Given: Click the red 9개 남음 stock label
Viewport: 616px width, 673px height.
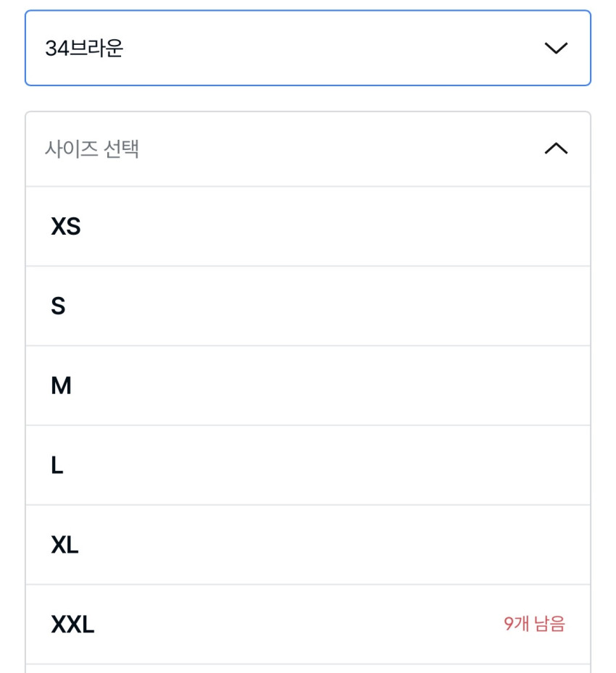Looking at the screenshot, I should 534,624.
